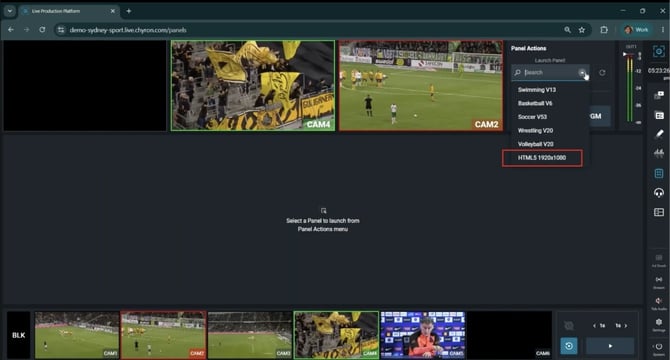Pick Soccer V53 in the launch panel list
This screenshot has width=670, height=360.
[532, 117]
